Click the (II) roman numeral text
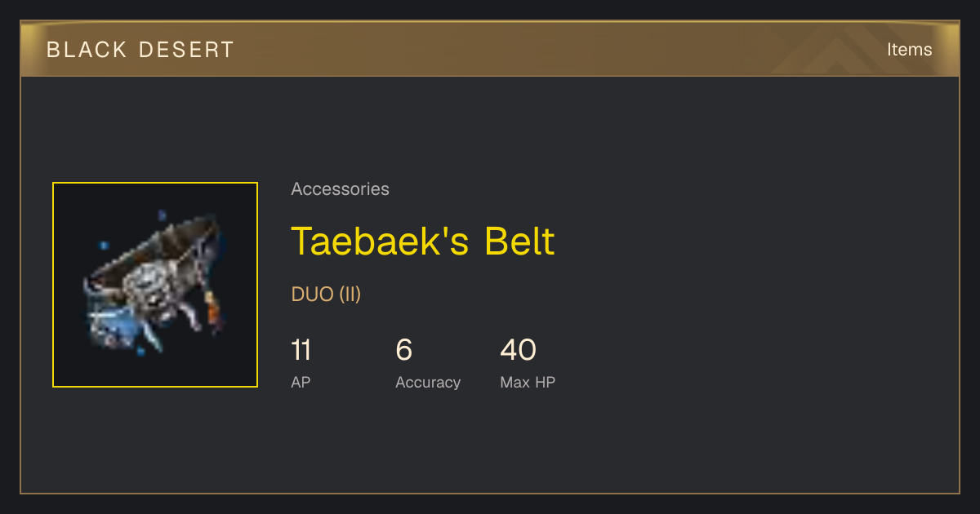This screenshot has width=980, height=514. (350, 295)
